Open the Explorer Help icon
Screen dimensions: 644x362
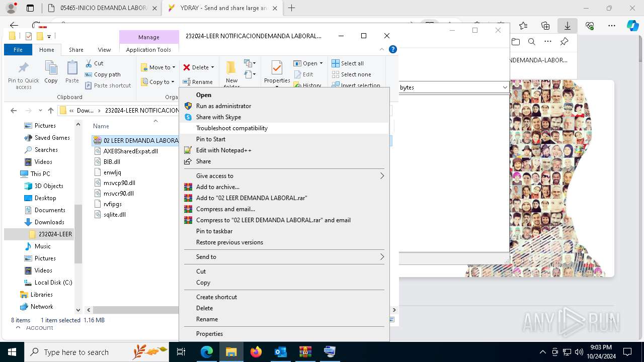(x=393, y=49)
